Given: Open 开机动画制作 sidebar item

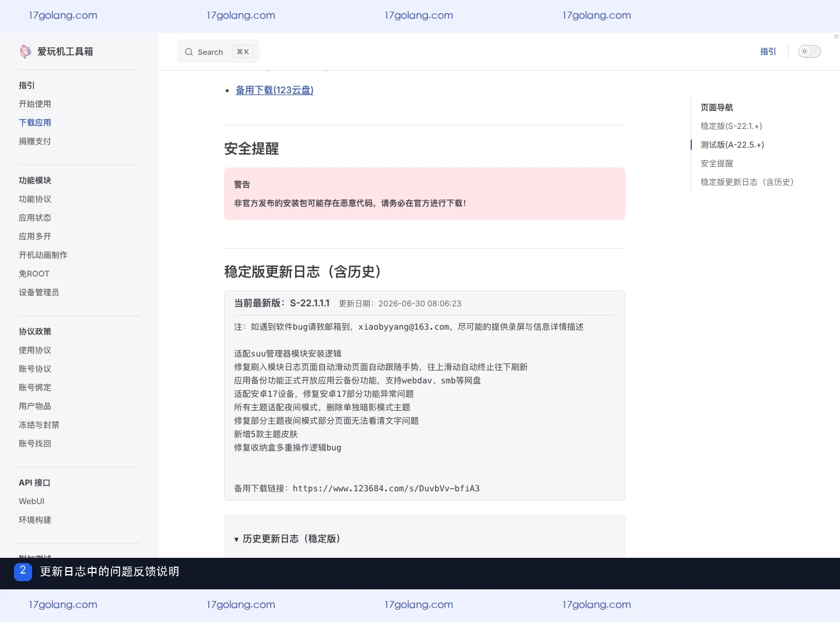Looking at the screenshot, I should pos(43,255).
